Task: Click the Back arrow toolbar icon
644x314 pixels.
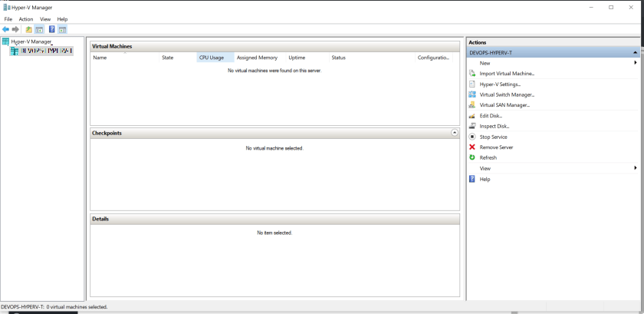Action: pos(6,29)
